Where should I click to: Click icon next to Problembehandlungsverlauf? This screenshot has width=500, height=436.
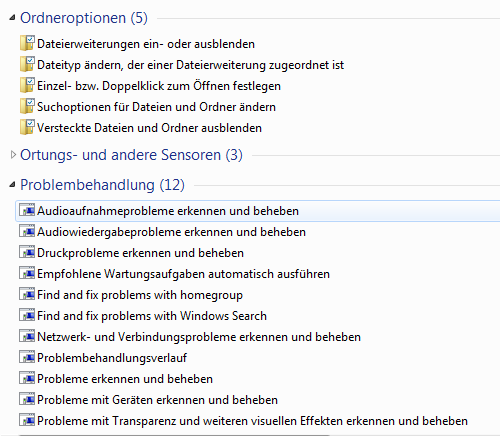[27, 357]
